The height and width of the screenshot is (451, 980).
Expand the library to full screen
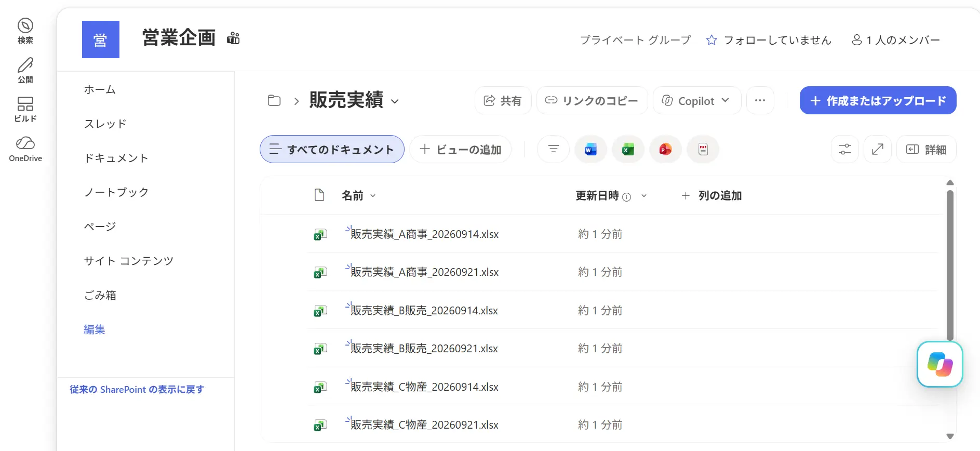pyautogui.click(x=878, y=150)
